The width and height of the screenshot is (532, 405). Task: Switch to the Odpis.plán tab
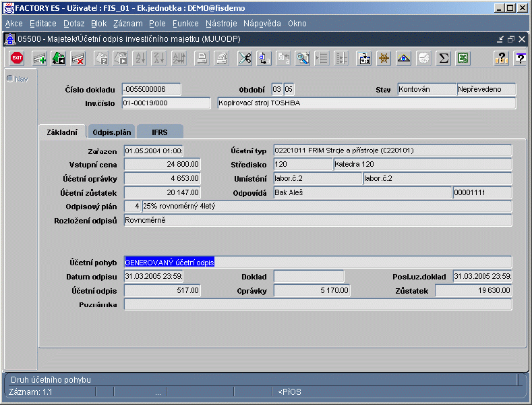[x=112, y=132]
